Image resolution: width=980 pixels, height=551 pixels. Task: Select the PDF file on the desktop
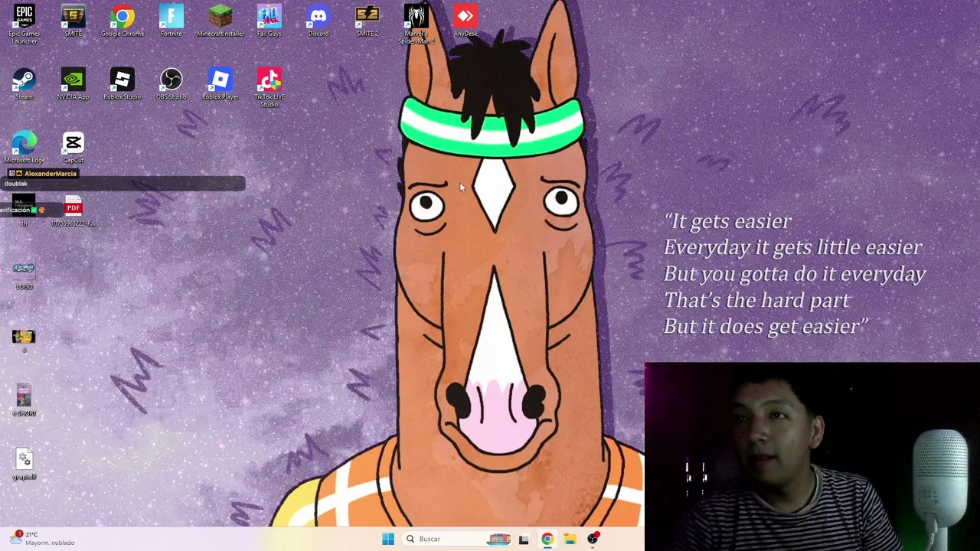pos(73,211)
